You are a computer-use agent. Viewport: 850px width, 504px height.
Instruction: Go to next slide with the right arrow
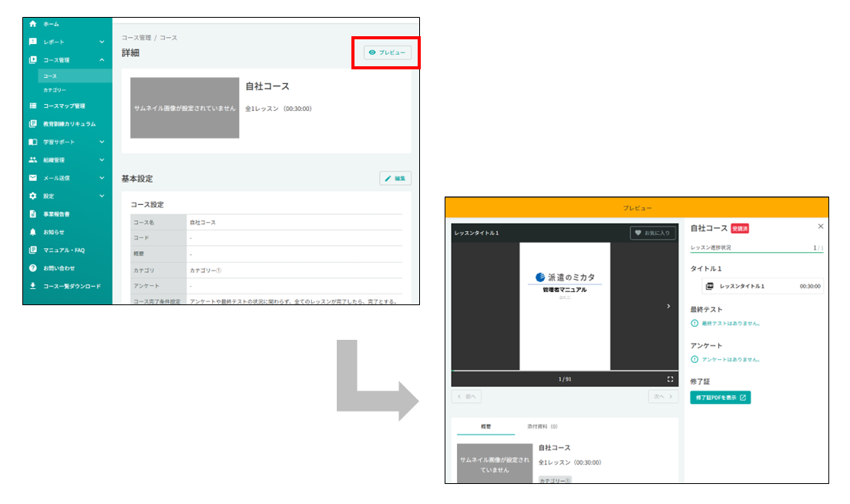[668, 306]
